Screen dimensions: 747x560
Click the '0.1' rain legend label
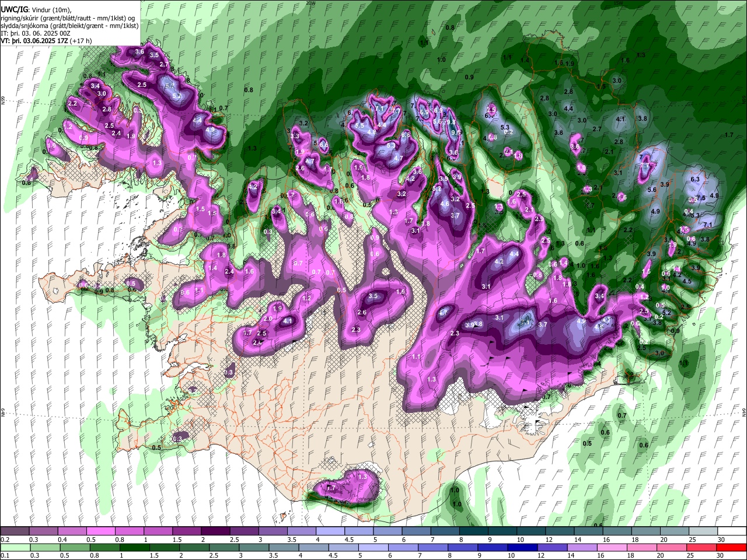[x=5, y=555]
